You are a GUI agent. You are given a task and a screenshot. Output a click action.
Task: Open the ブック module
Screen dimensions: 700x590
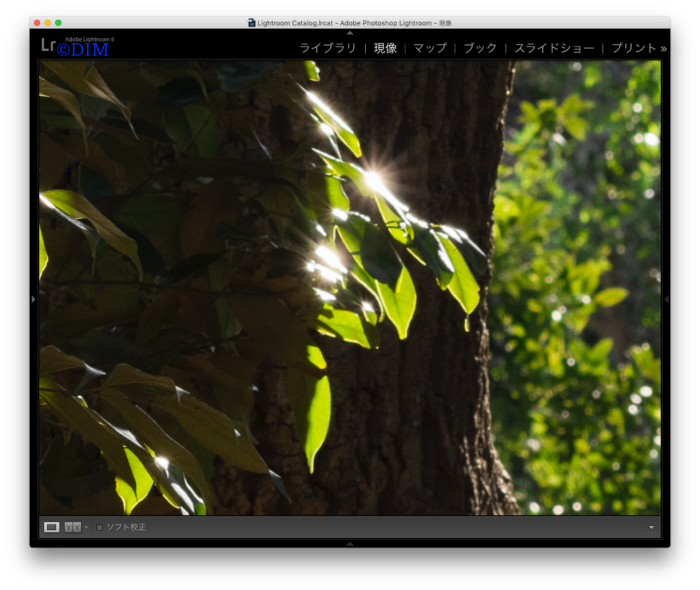pyautogui.click(x=480, y=48)
